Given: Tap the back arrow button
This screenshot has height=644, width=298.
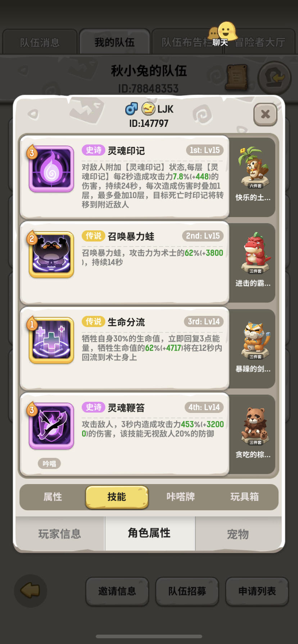Looking at the screenshot, I should point(31,591).
